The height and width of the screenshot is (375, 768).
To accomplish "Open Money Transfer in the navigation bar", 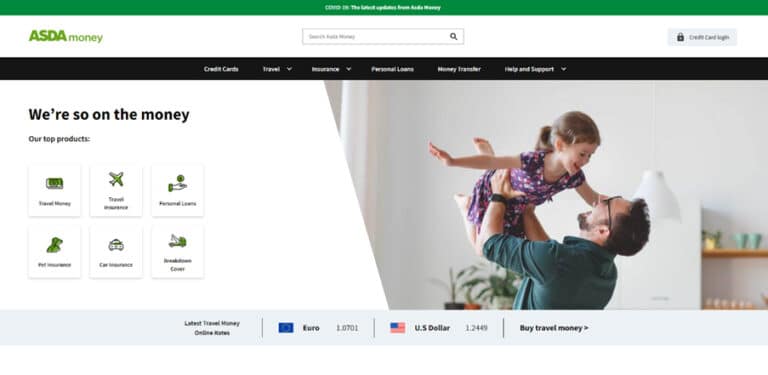I will coord(459,69).
